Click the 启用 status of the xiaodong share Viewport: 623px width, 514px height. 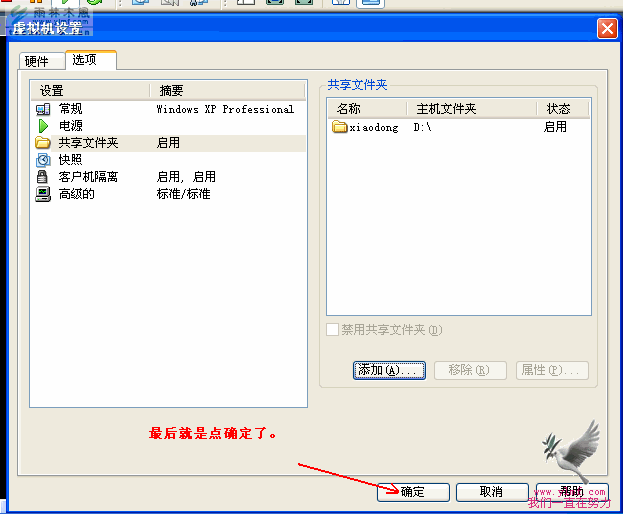coord(555,127)
